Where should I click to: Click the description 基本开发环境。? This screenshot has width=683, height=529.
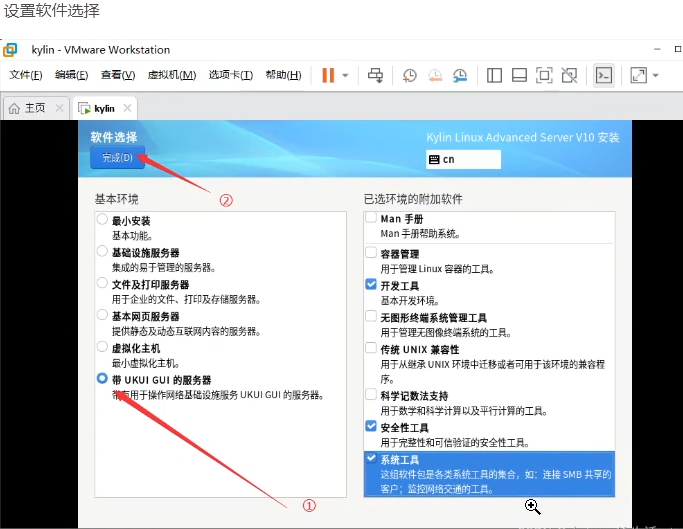coord(410,301)
